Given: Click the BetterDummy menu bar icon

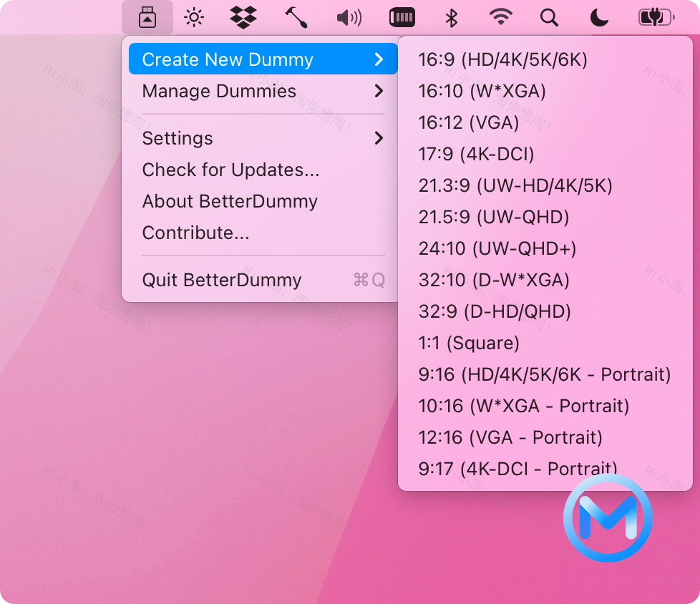Looking at the screenshot, I should 147,16.
